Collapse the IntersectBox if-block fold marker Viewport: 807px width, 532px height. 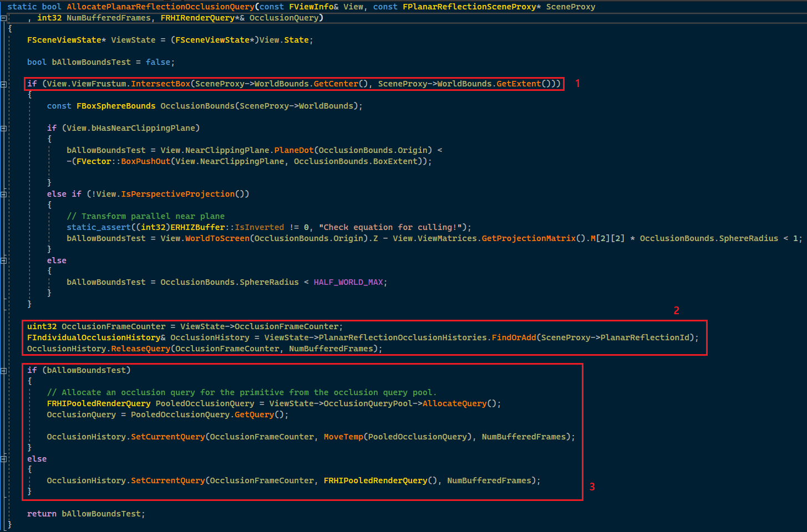point(3,84)
